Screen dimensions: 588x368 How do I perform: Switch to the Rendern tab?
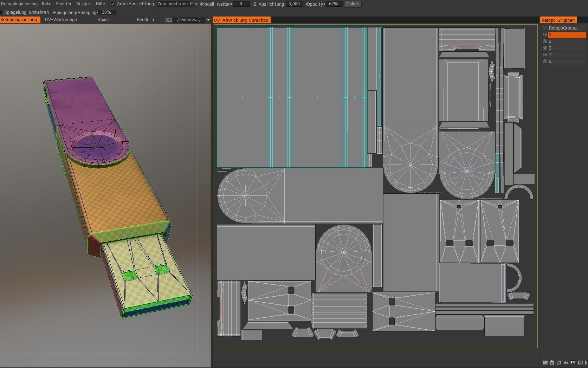point(145,20)
